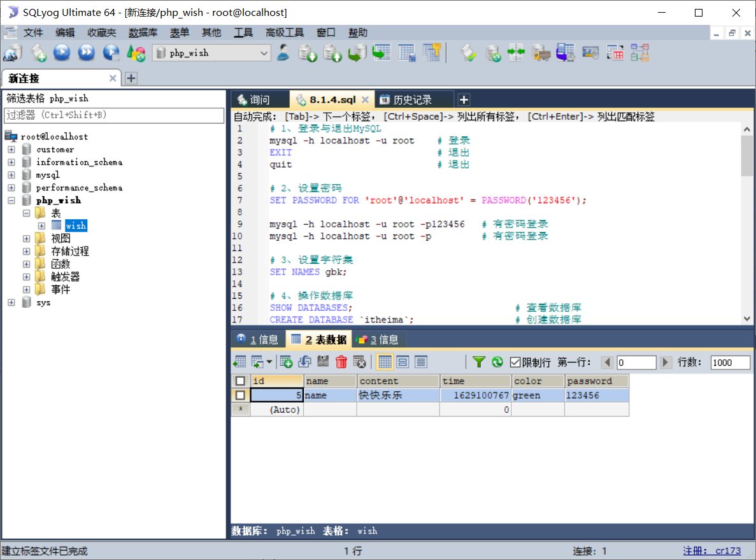
Task: Expand the sys database node
Action: tap(11, 303)
